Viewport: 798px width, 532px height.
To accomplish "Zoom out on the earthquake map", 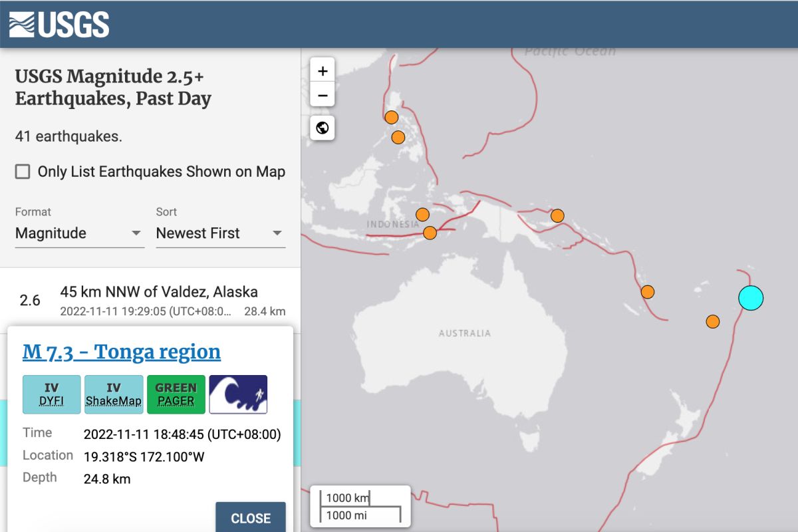I will 322,95.
